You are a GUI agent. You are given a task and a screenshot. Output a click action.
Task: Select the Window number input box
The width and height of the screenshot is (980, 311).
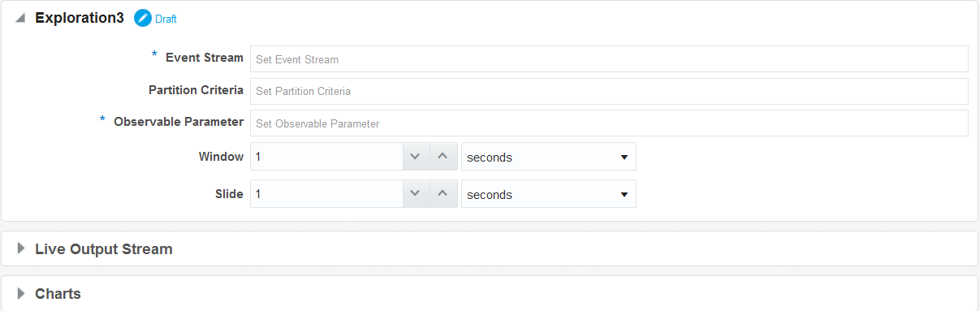326,157
